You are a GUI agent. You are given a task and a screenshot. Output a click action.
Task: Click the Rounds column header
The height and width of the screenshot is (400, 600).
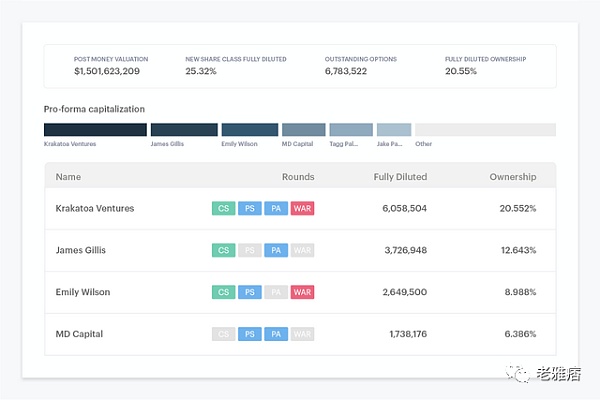tap(298, 177)
